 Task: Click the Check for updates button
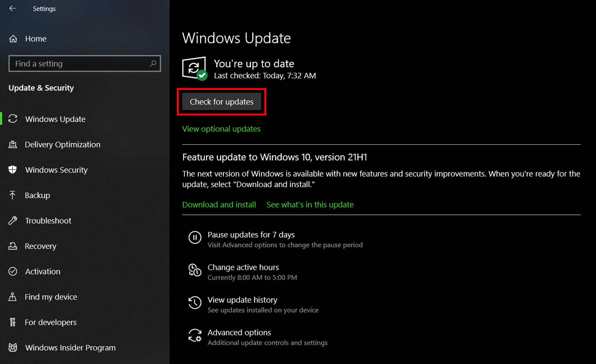click(x=222, y=102)
